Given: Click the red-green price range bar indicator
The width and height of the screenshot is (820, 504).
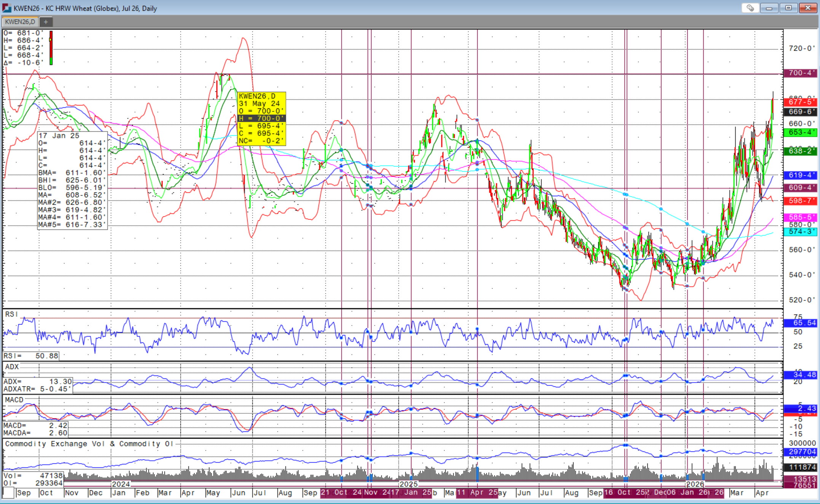Looking at the screenshot, I should (51, 48).
